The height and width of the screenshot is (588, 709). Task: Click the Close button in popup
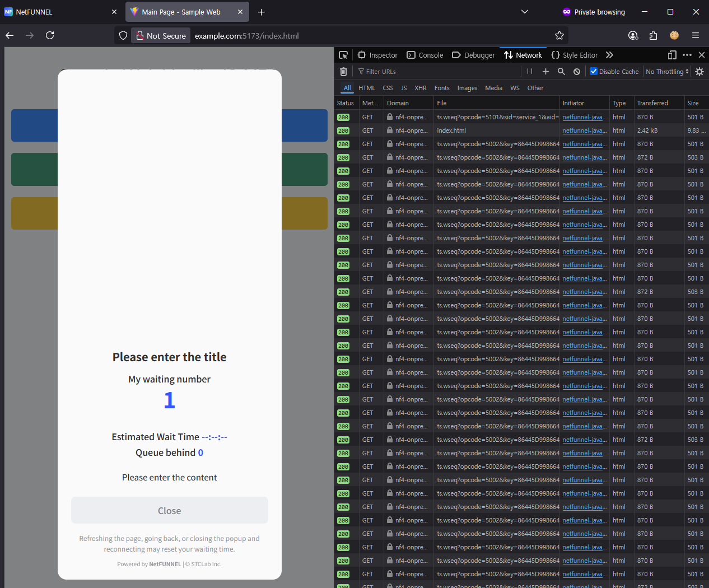point(169,511)
